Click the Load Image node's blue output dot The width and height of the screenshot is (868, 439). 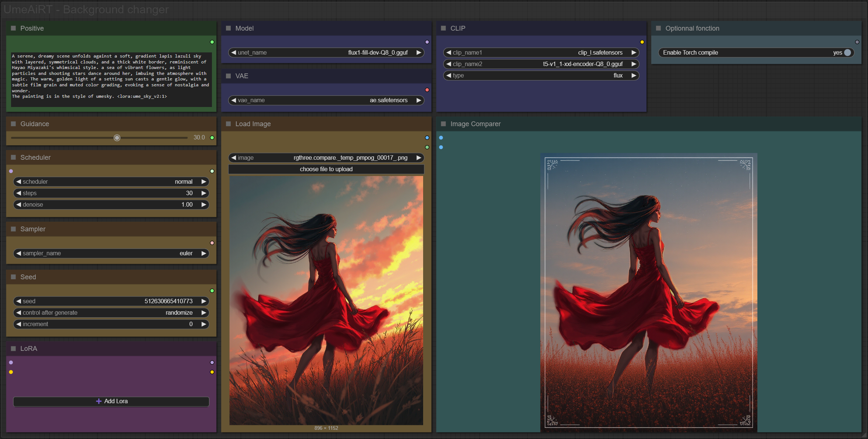pyautogui.click(x=427, y=138)
